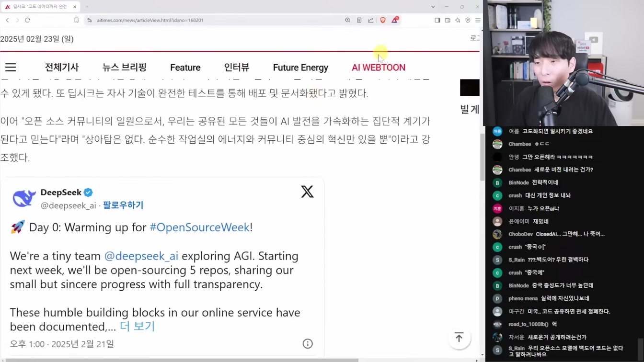The height and width of the screenshot is (362, 644).
Task: Toggle the browser sidebar panel icon
Action: pyautogui.click(x=437, y=20)
